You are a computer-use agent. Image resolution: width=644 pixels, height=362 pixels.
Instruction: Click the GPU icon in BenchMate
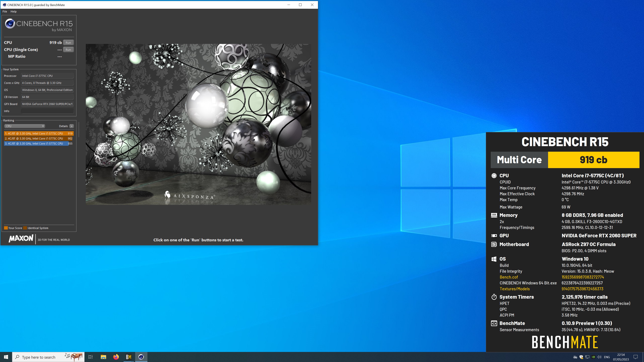[494, 236]
